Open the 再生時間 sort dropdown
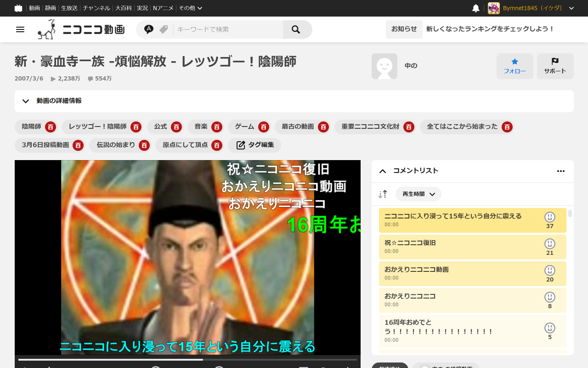The width and height of the screenshot is (588, 368). tap(418, 194)
